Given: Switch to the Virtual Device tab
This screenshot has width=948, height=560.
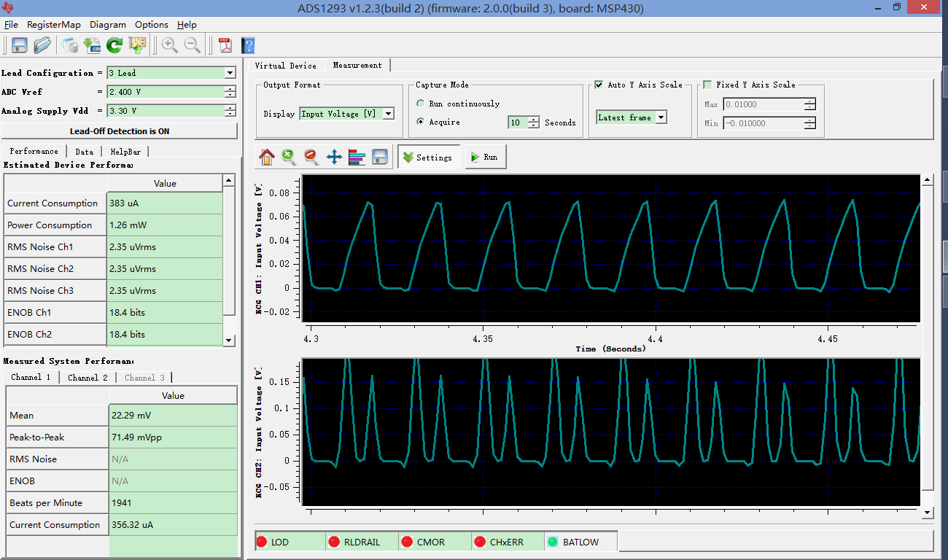Looking at the screenshot, I should pyautogui.click(x=285, y=66).
